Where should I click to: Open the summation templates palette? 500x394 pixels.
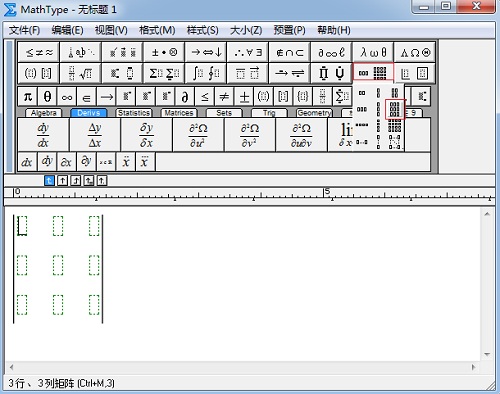pos(164,73)
